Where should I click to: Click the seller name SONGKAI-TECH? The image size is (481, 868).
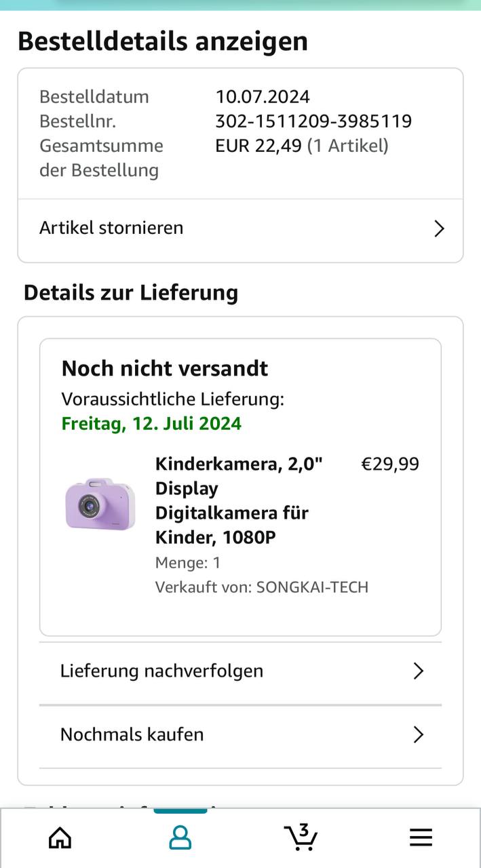pyautogui.click(x=312, y=587)
